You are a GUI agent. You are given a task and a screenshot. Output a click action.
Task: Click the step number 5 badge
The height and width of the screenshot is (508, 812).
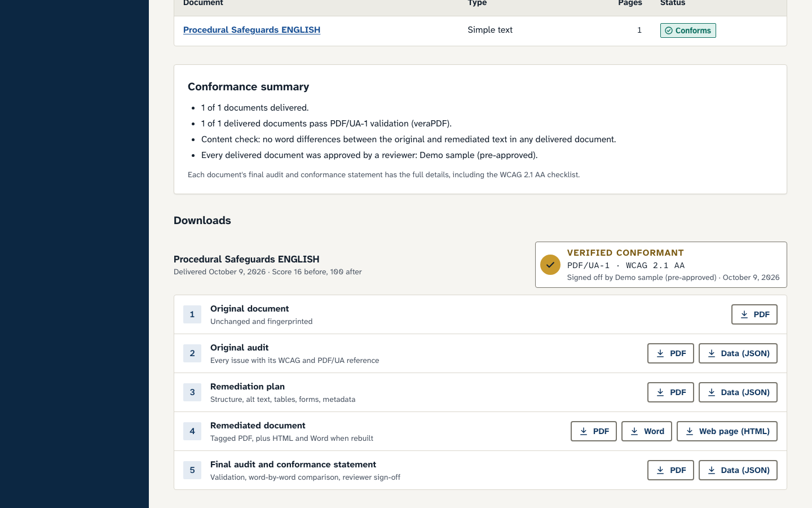pyautogui.click(x=192, y=470)
